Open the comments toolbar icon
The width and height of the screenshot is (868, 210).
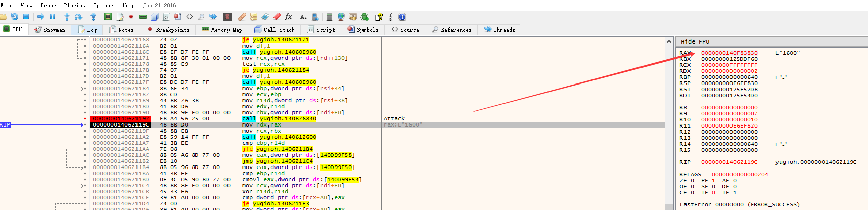pyautogui.click(x=253, y=17)
